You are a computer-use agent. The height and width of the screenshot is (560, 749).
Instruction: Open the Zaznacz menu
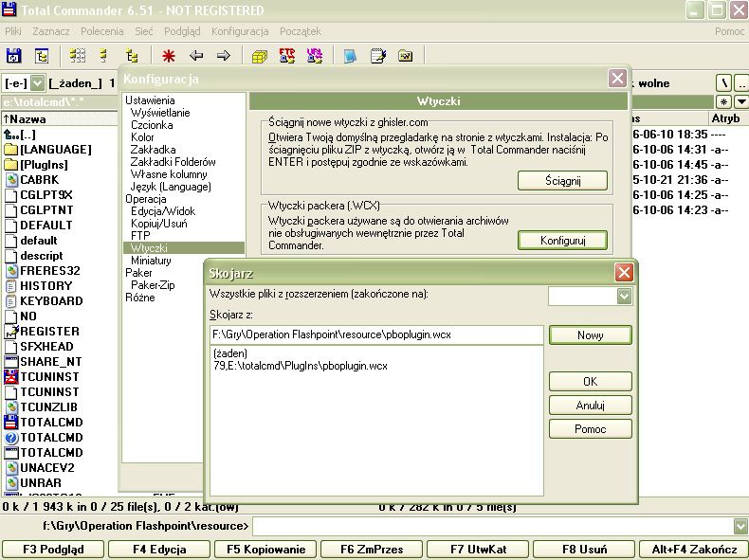(50, 31)
